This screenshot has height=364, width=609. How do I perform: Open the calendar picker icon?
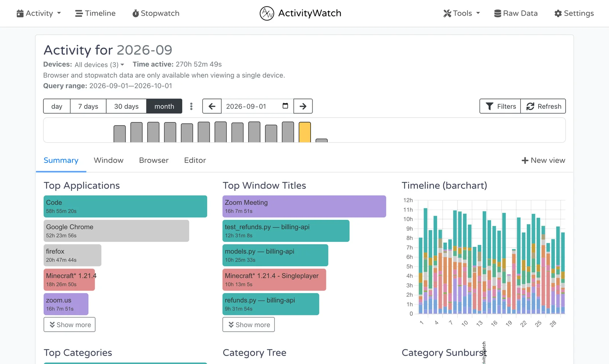click(285, 106)
